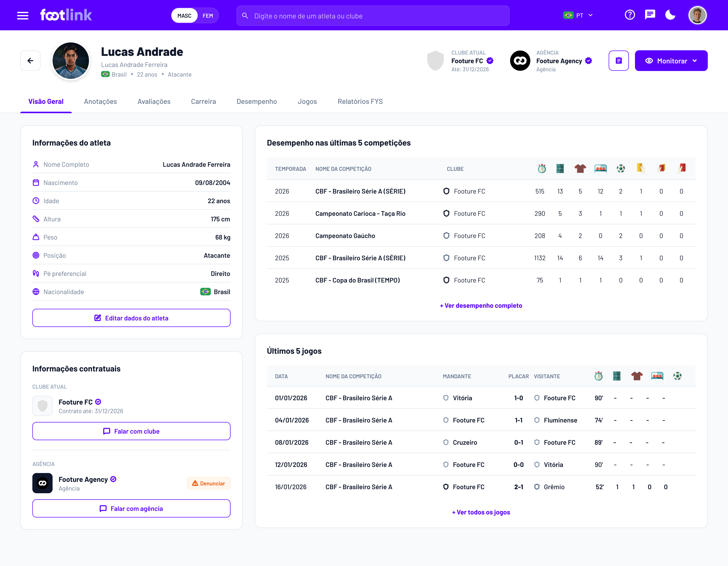Open the chat messages icon
The image size is (728, 566).
(x=650, y=15)
